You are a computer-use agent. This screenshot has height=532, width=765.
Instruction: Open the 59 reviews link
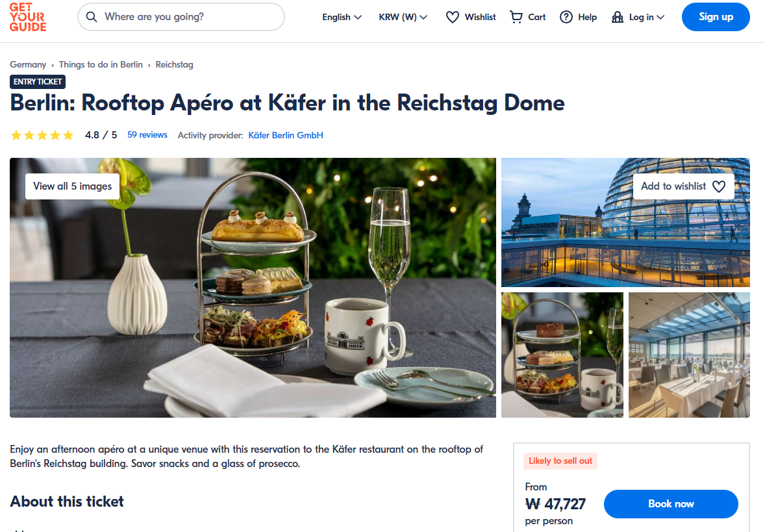[x=147, y=134]
